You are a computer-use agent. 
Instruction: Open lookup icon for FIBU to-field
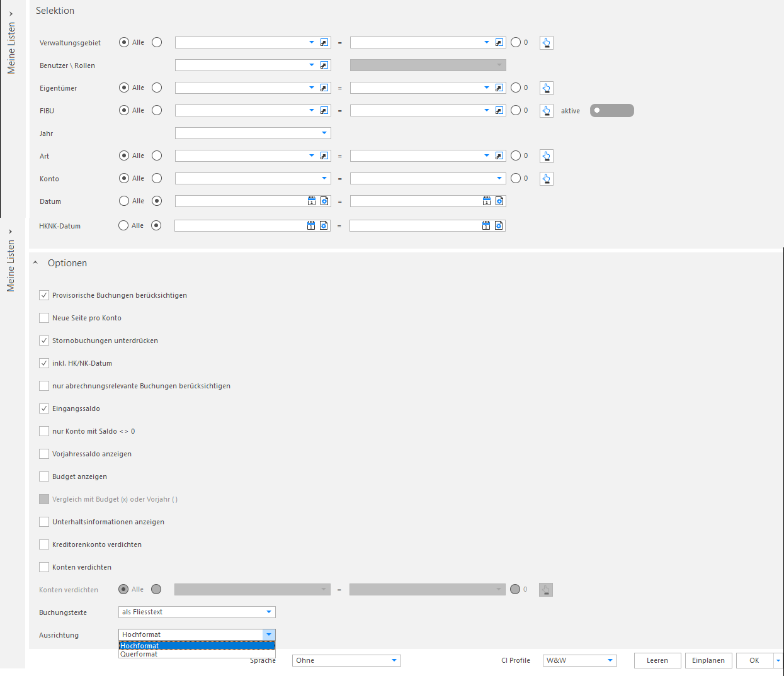click(499, 111)
